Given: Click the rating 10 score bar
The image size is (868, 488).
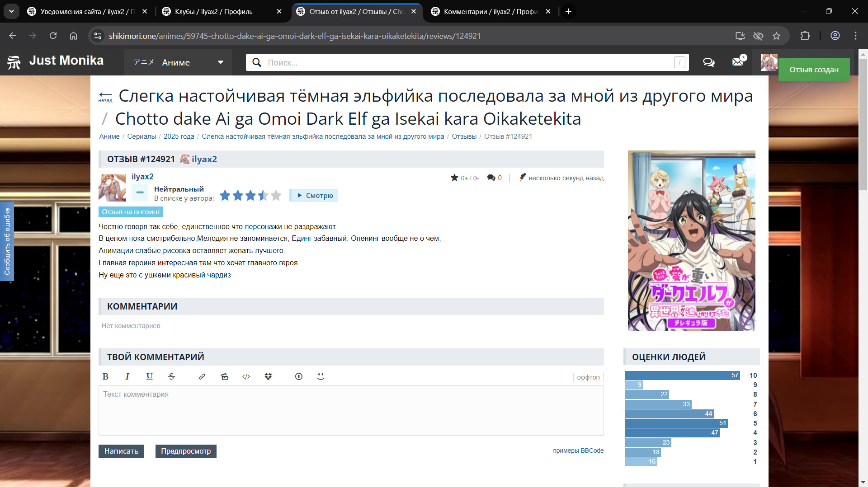Looking at the screenshot, I should point(682,375).
